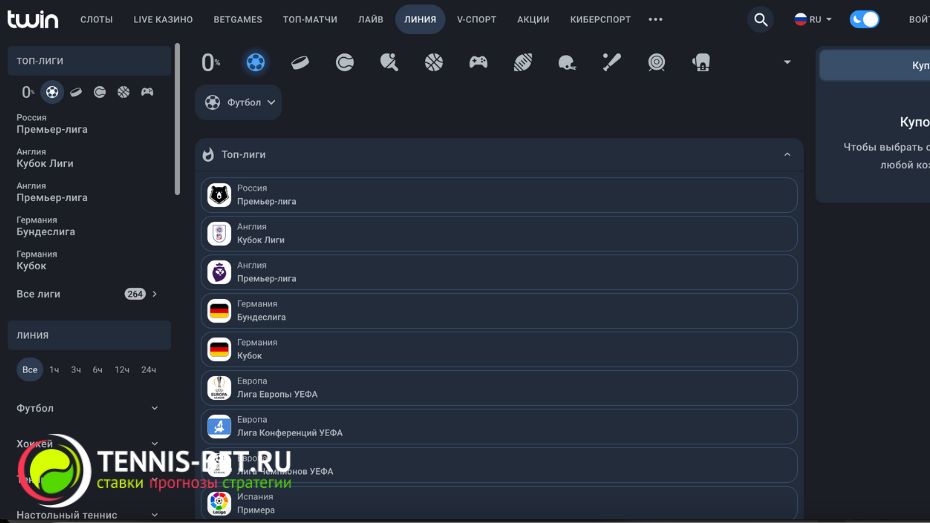This screenshot has width=930, height=523.
Task: Select the basketball icon in the main sports bar
Action: click(x=434, y=62)
